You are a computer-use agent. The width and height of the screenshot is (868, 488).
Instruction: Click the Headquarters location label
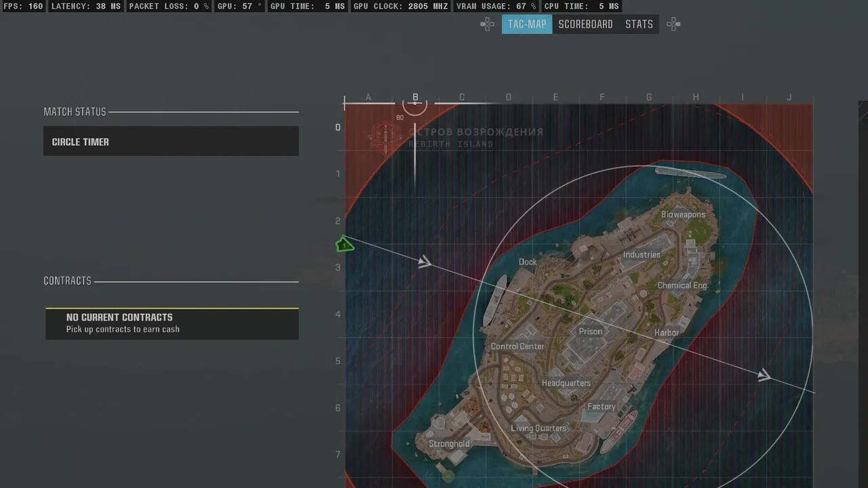566,383
